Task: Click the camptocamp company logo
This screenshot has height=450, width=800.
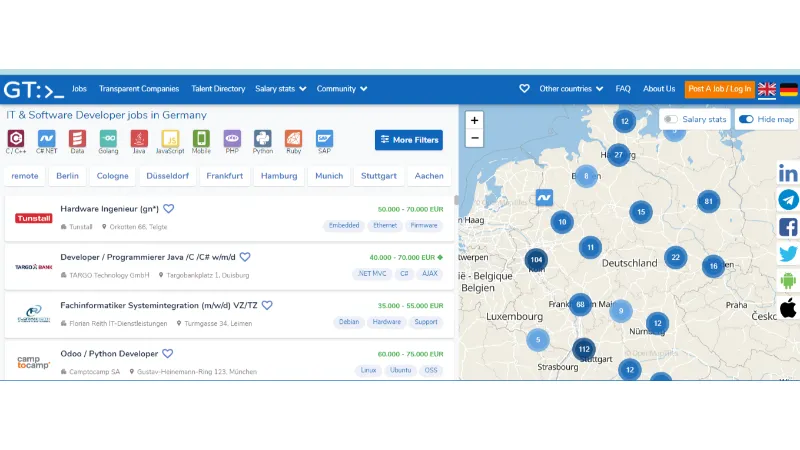Action: coord(33,362)
